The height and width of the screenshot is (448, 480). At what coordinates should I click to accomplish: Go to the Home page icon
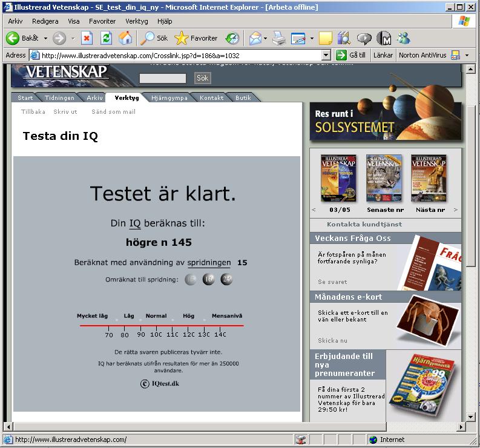[125, 38]
